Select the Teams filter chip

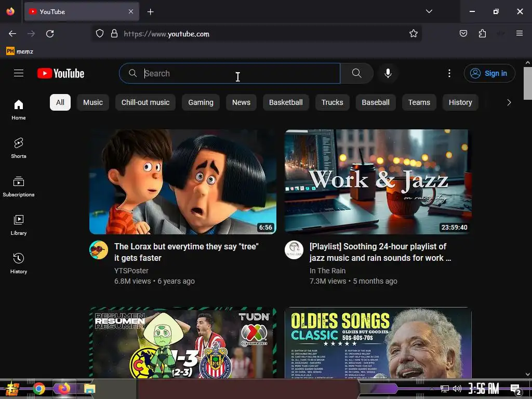[419, 102]
